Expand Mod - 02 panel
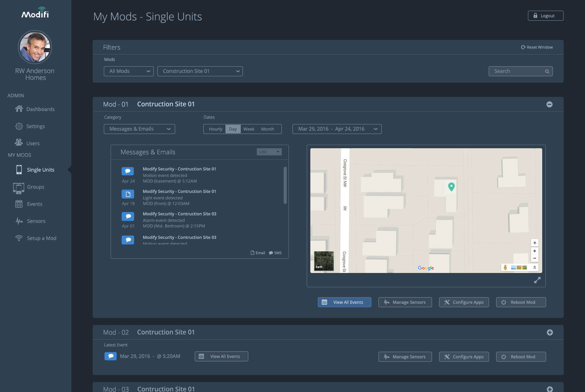Image resolution: width=585 pixels, height=392 pixels. click(550, 332)
